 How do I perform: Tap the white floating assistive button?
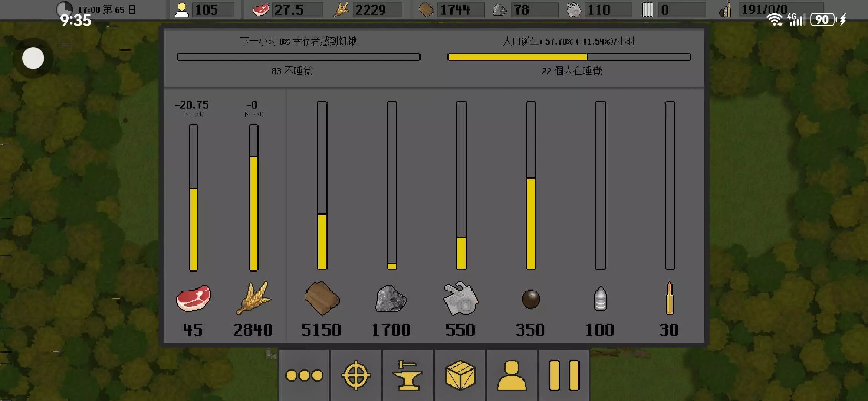[x=33, y=58]
